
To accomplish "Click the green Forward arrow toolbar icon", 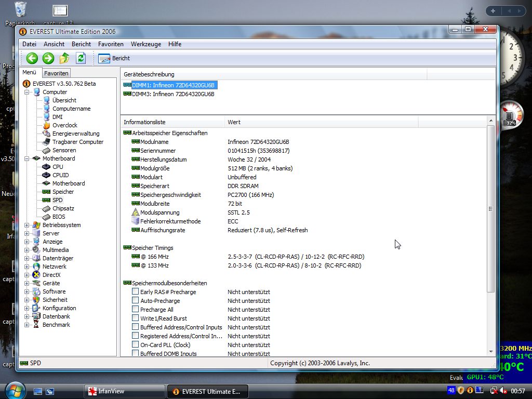I will [x=48, y=58].
